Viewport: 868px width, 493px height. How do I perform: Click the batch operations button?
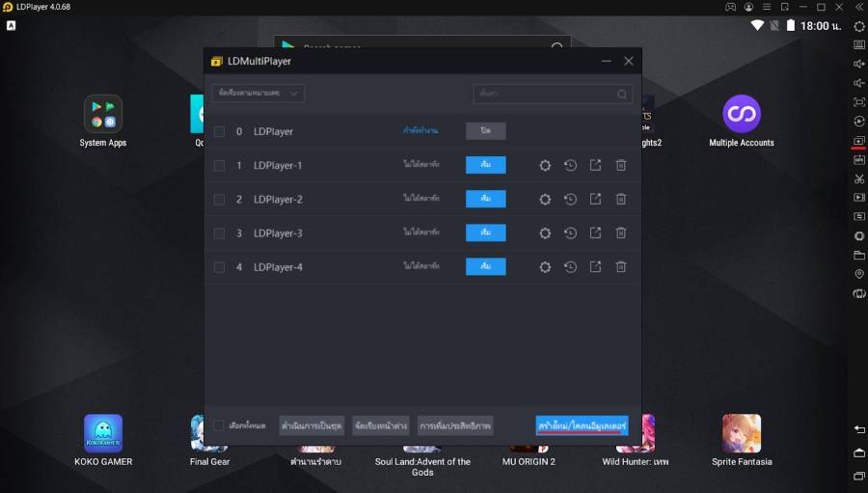pyautogui.click(x=312, y=425)
